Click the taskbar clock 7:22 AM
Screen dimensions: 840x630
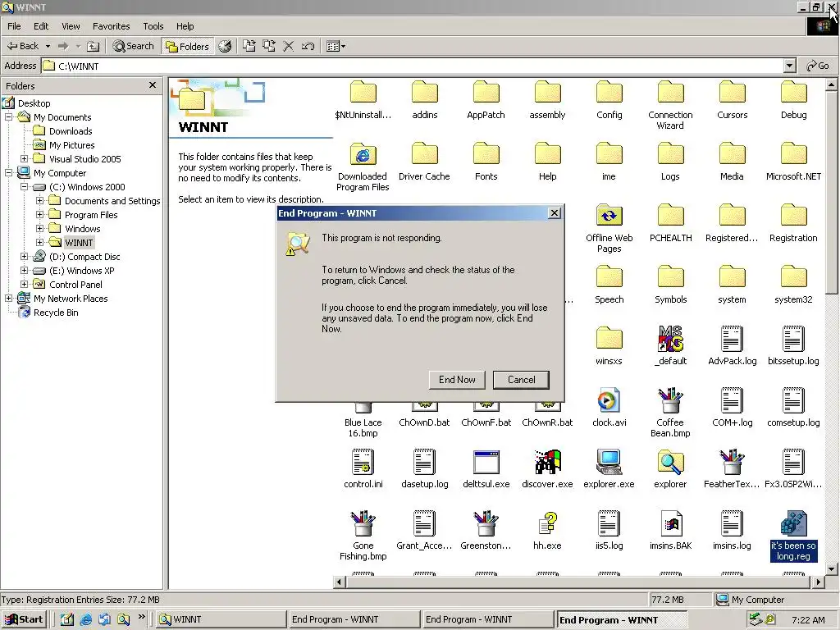(808, 620)
